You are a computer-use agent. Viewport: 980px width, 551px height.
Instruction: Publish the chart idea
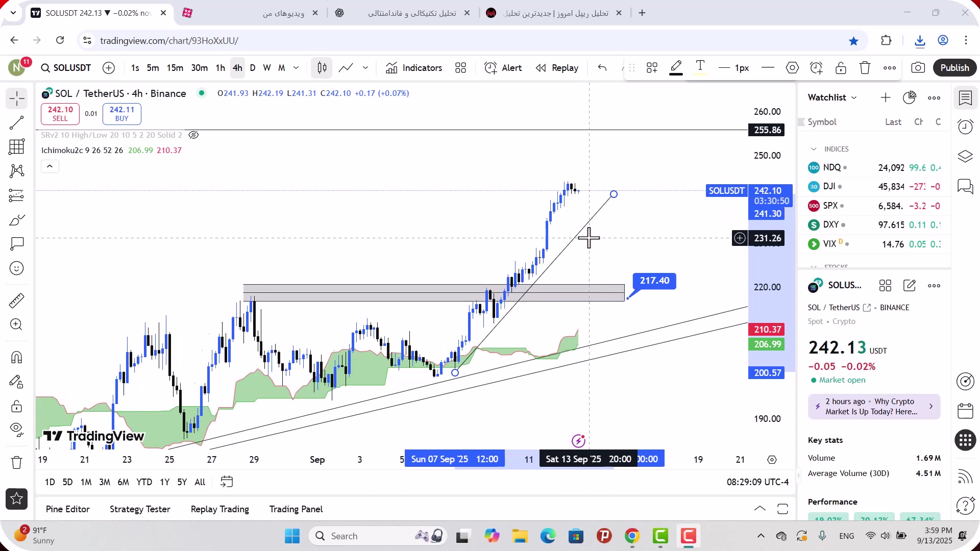954,68
